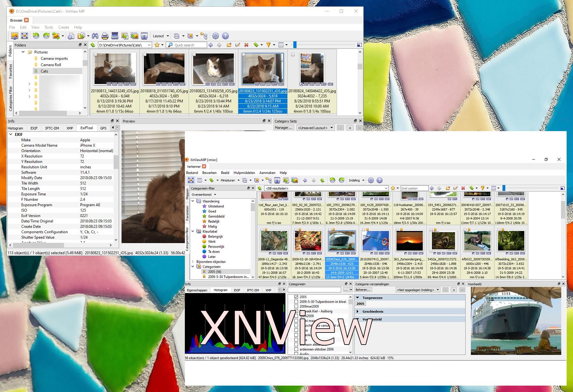Click filter funnel icon in top window
The width and height of the screenshot is (573, 392).
pyautogui.click(x=268, y=45)
